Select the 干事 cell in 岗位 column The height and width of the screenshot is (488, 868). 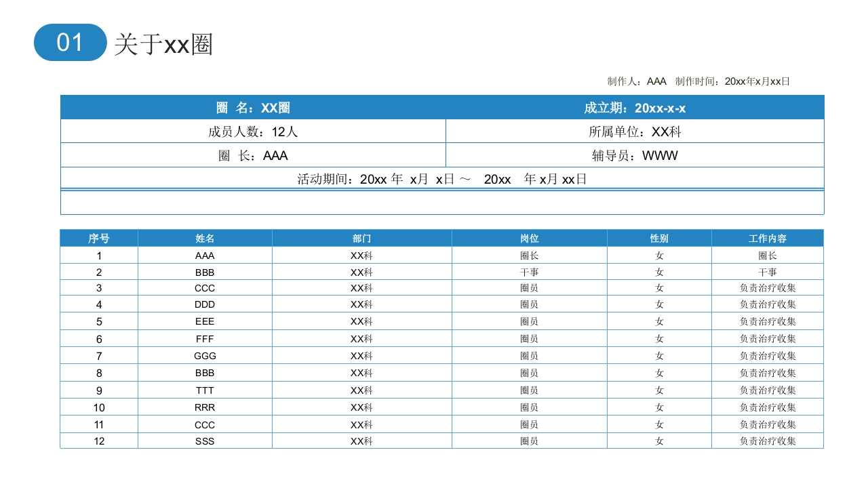pyautogui.click(x=529, y=272)
